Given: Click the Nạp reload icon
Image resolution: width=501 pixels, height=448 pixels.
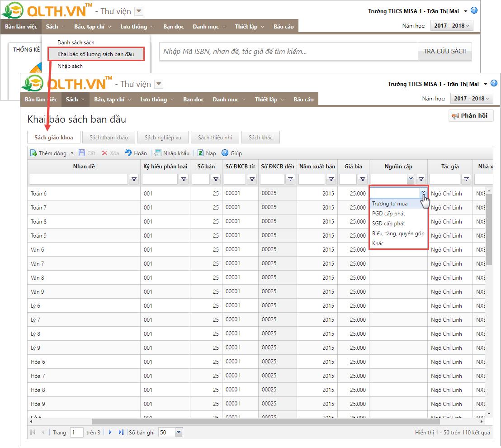Looking at the screenshot, I should click(x=200, y=153).
